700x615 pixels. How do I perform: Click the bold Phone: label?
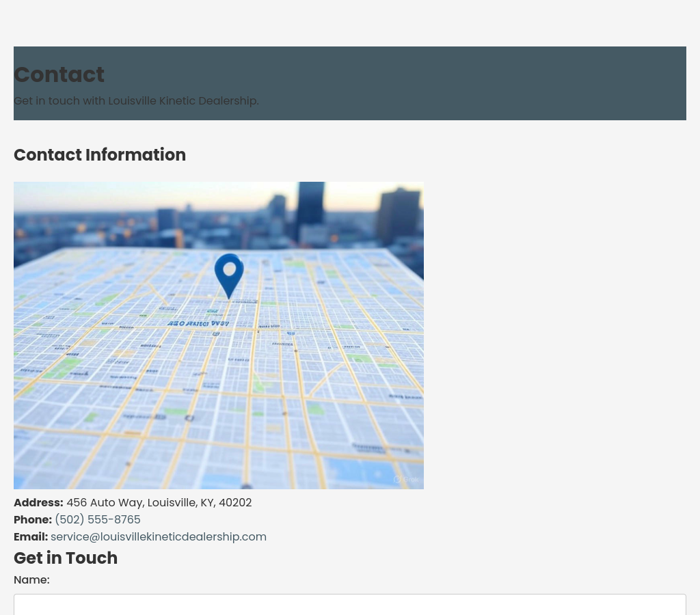(33, 519)
